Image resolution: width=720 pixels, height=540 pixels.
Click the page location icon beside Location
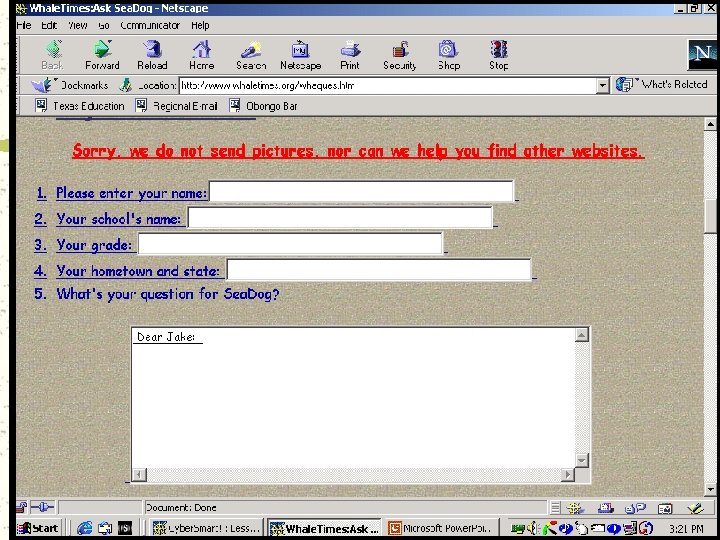125,85
